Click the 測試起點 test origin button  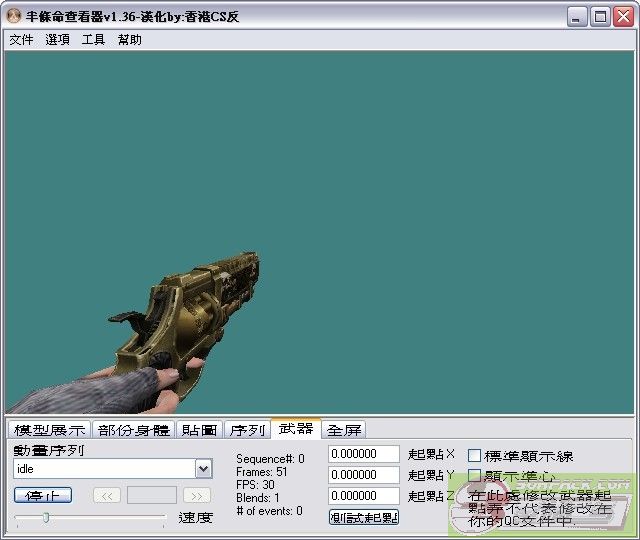[364, 517]
